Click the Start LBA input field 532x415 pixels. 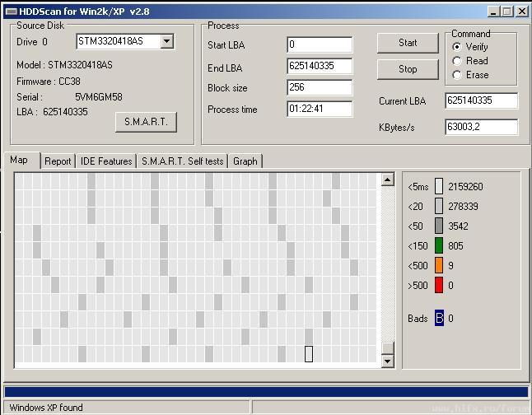320,44
